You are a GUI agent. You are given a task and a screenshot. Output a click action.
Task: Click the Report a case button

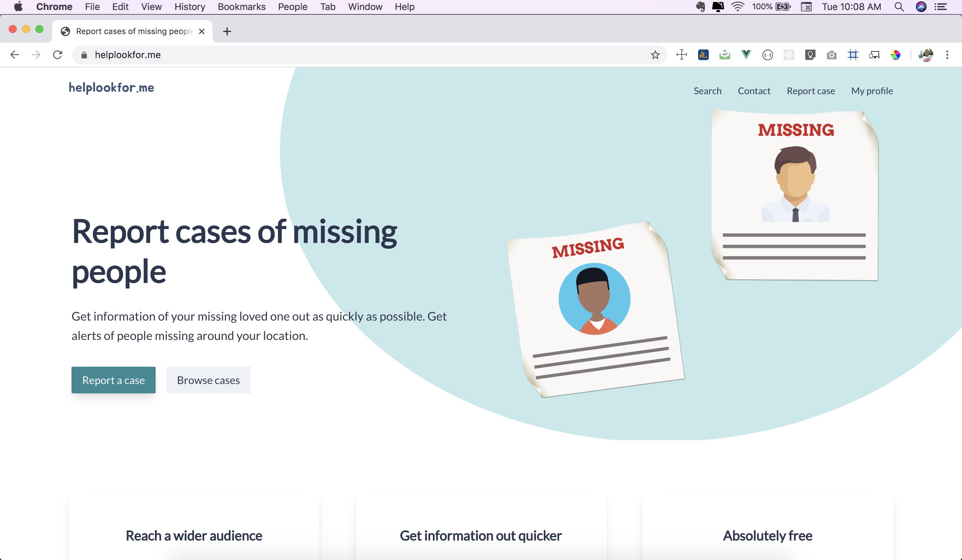click(113, 380)
